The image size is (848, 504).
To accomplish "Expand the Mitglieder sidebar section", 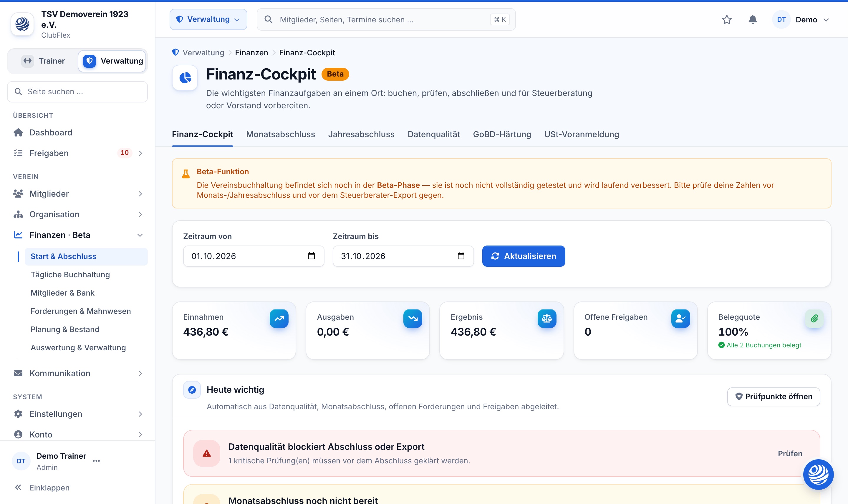I will [77, 194].
